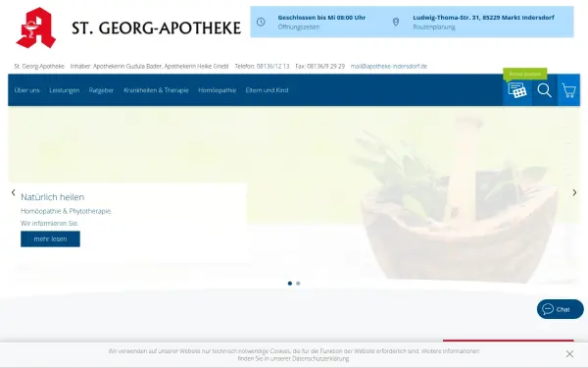The width and height of the screenshot is (588, 368).
Task: Open the Ratgeber menu
Action: [x=101, y=90]
